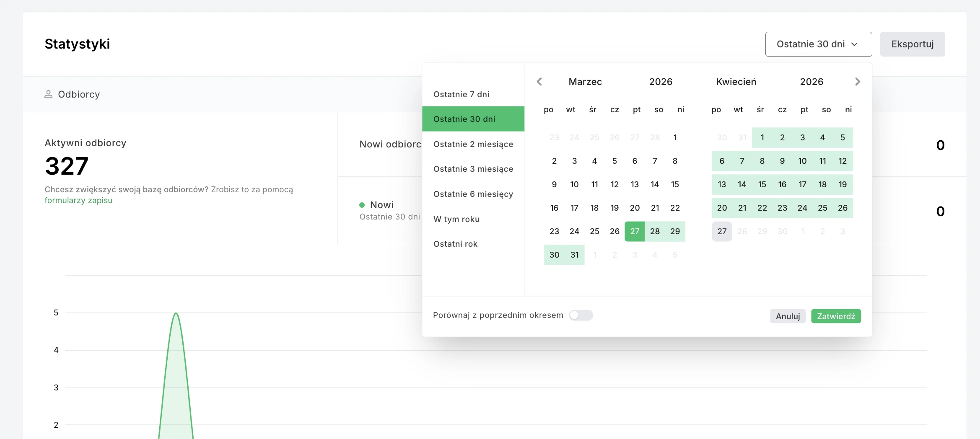The image size is (980, 439).
Task: Select March 27 start date
Action: click(635, 231)
